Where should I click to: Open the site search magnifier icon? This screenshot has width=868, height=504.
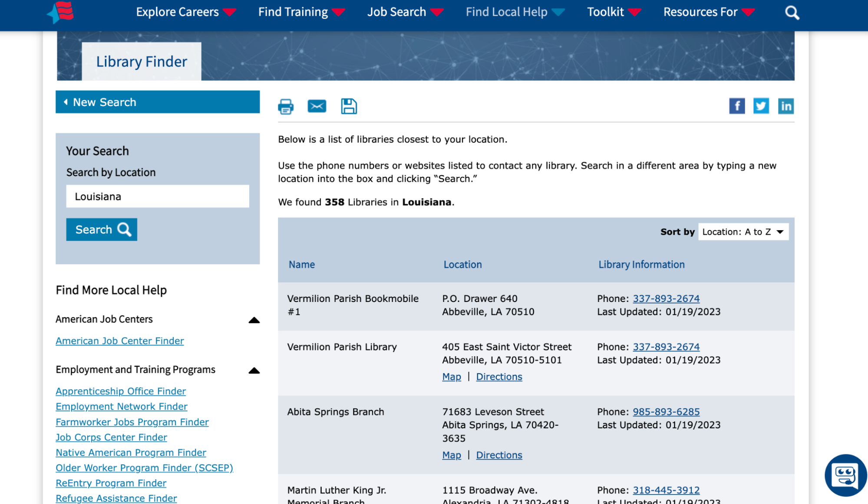792,13
